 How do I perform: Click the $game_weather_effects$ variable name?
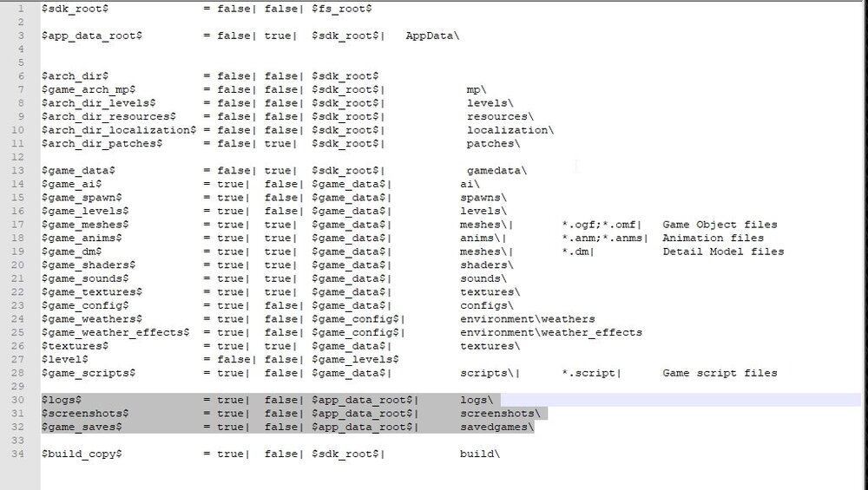coord(115,332)
